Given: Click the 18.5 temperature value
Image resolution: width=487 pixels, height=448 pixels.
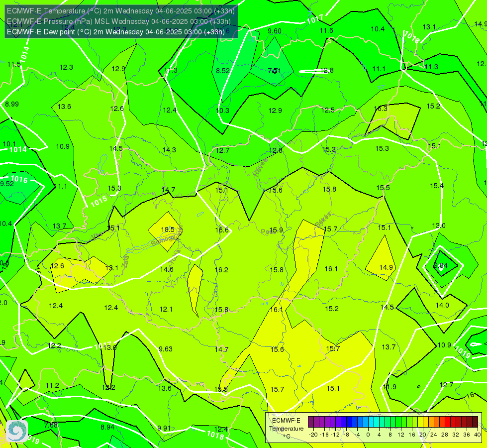Looking at the screenshot, I should (168, 229).
